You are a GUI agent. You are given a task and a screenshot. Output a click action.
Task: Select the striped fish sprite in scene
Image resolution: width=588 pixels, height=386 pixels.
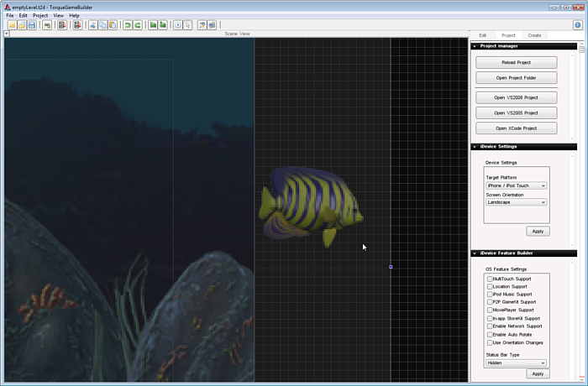(x=311, y=207)
